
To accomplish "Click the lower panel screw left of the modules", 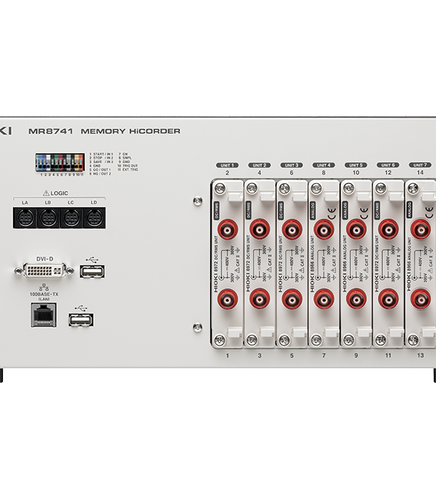I will point(198,328).
